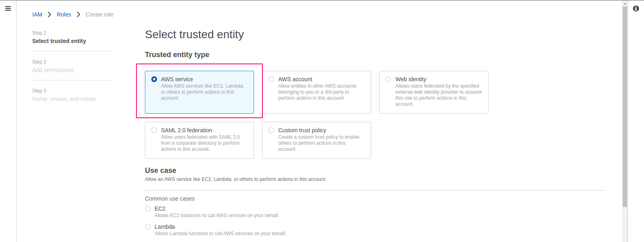Click the EC2 description about calling AWS services
The width and height of the screenshot is (644, 242).
[217, 215]
